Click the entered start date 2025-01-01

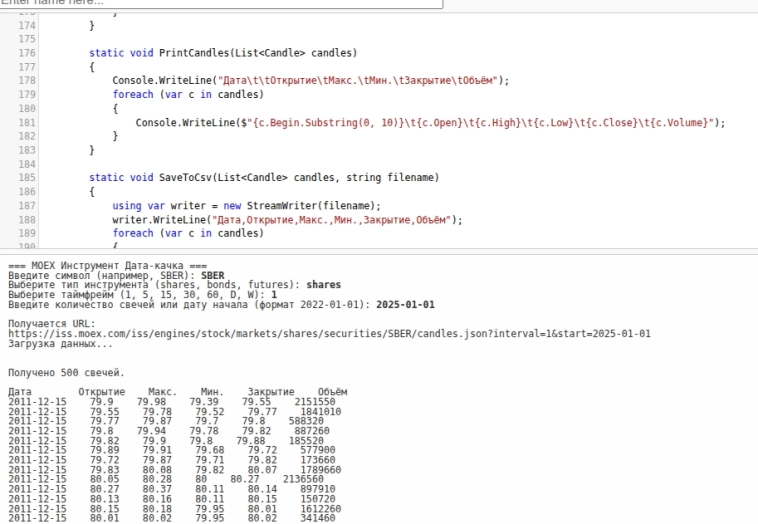point(407,304)
